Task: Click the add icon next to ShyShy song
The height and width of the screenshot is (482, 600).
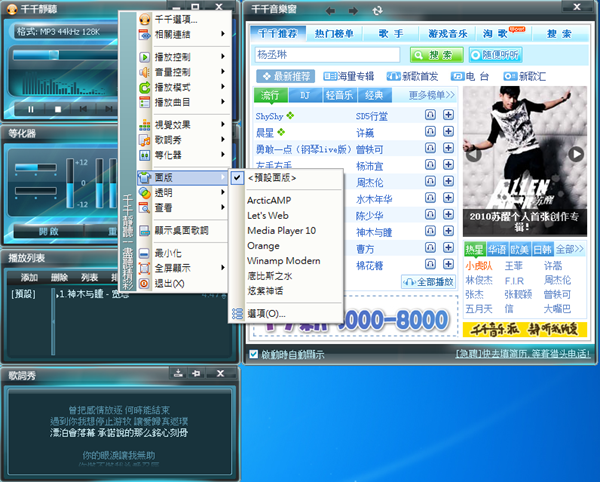Action: tap(448, 116)
